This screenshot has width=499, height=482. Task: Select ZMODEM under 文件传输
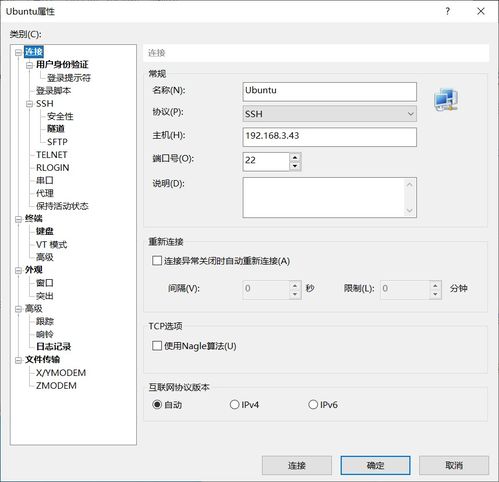click(x=56, y=386)
